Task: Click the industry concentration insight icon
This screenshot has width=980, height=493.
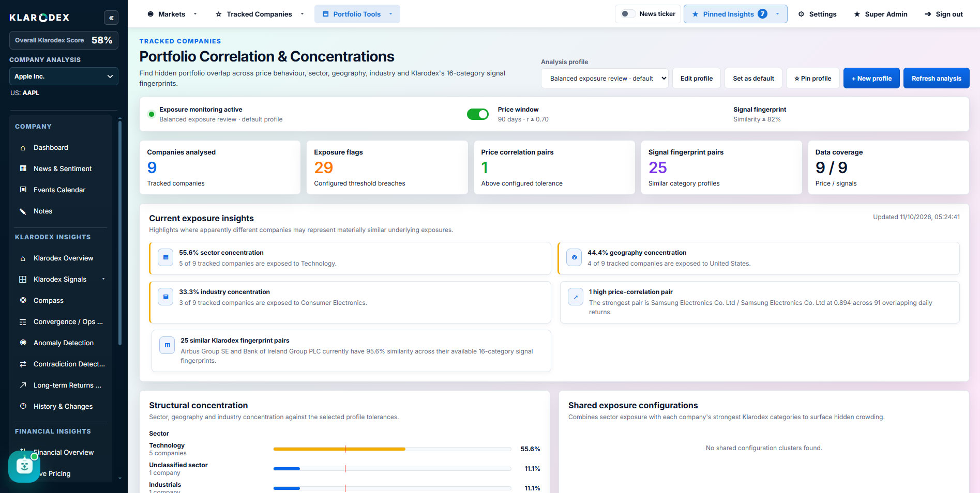Action: [165, 297]
